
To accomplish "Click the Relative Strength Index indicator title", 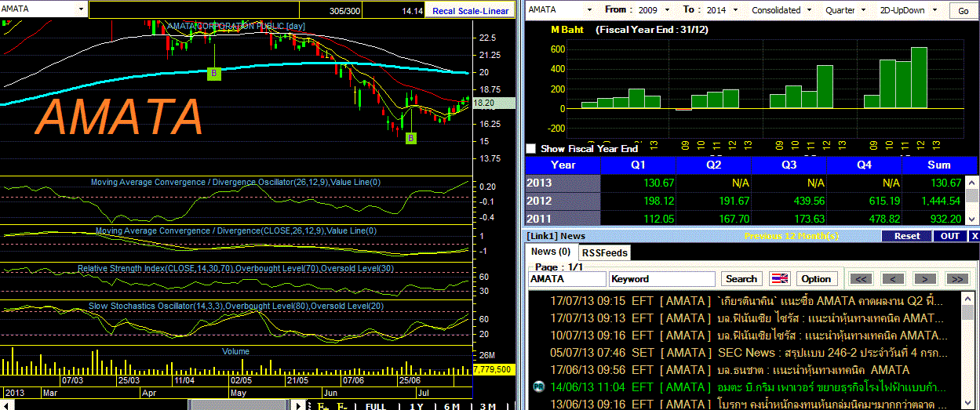I will pos(236,268).
